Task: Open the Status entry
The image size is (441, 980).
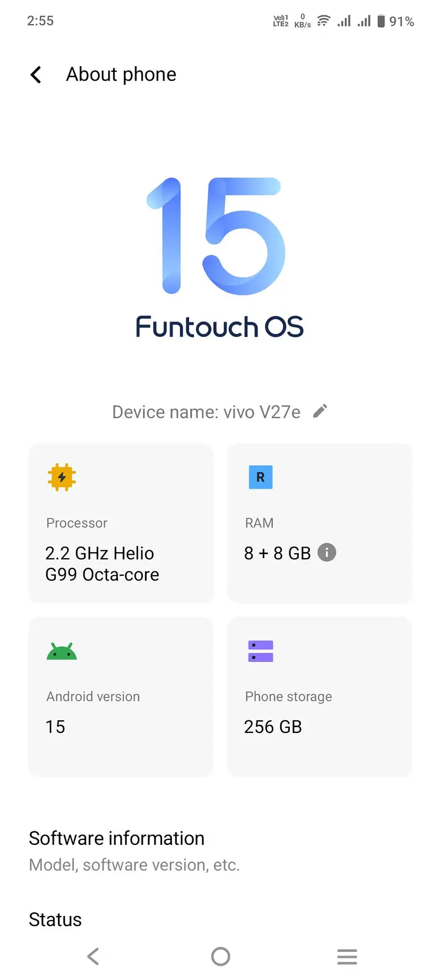Action: tap(55, 919)
